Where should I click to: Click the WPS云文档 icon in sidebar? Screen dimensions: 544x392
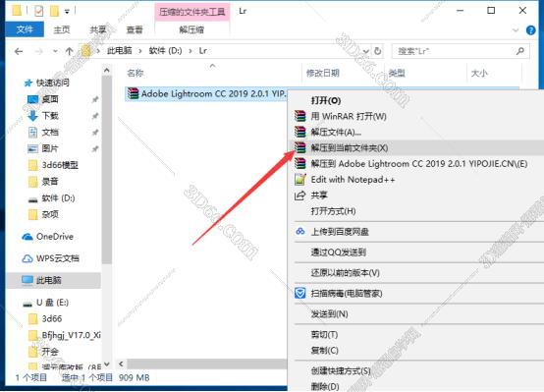(27, 258)
